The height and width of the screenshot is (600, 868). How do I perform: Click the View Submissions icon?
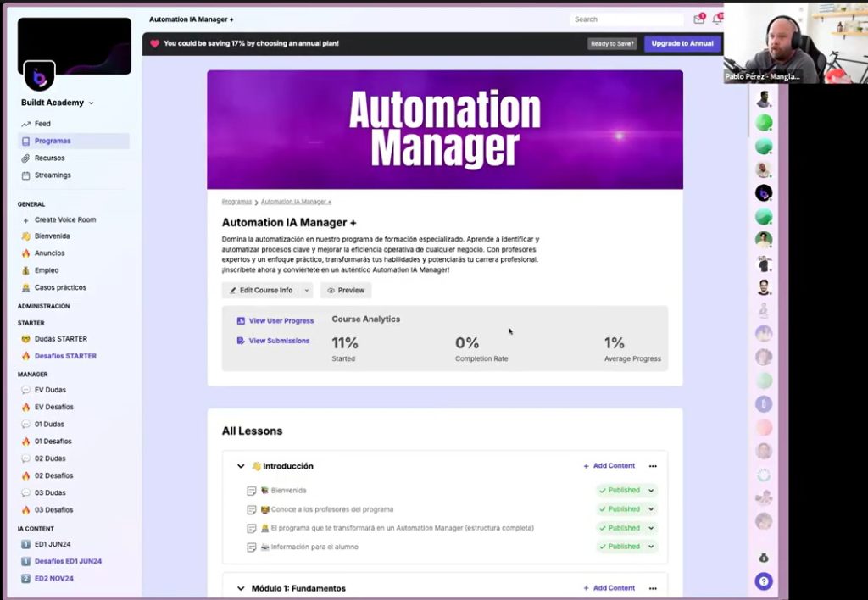(x=241, y=341)
